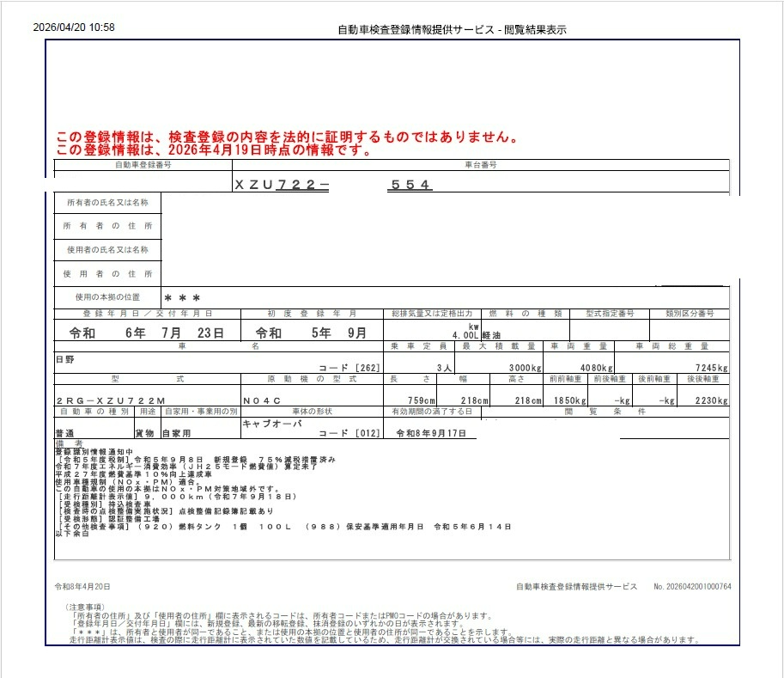784x678 pixels.
Task: Select the 所有者の氏名又は名称 label
Action: point(107,203)
